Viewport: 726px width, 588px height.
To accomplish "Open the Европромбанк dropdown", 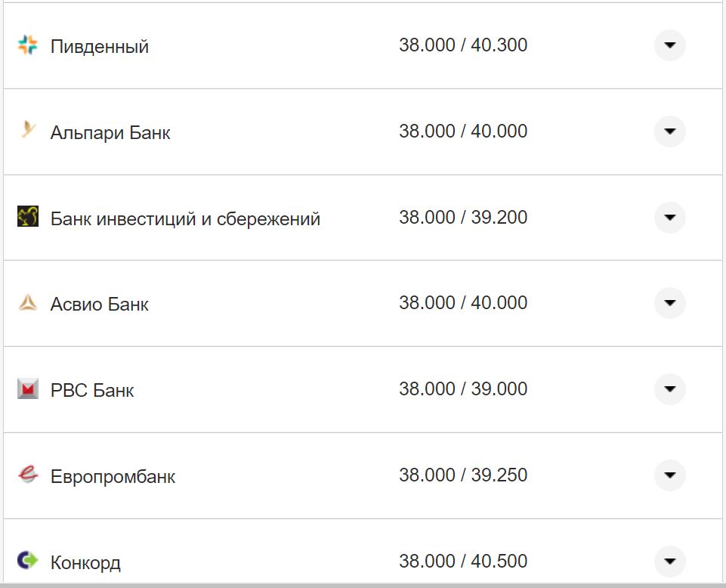I will click(669, 476).
